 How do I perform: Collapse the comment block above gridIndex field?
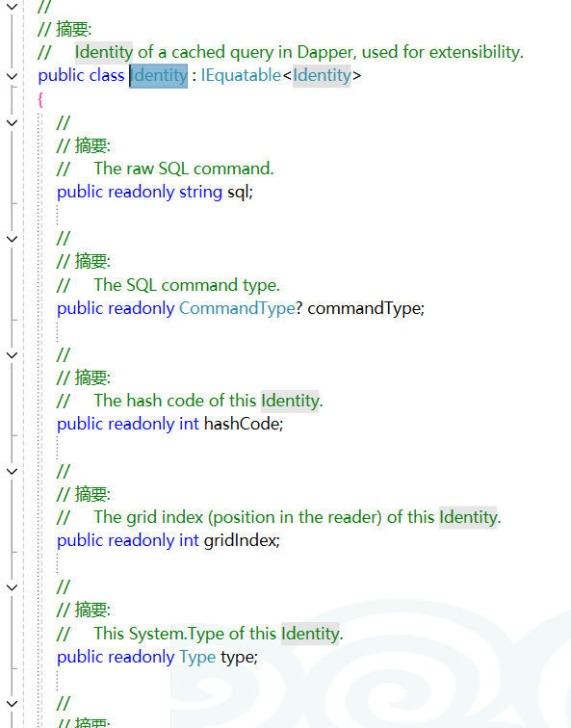[x=13, y=471]
